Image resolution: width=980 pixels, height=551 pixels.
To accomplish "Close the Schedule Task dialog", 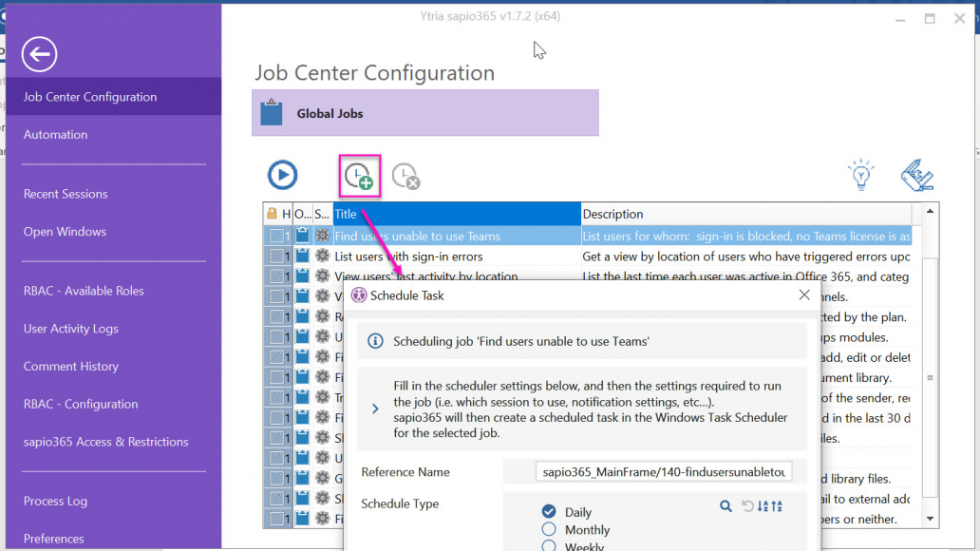I will point(803,295).
